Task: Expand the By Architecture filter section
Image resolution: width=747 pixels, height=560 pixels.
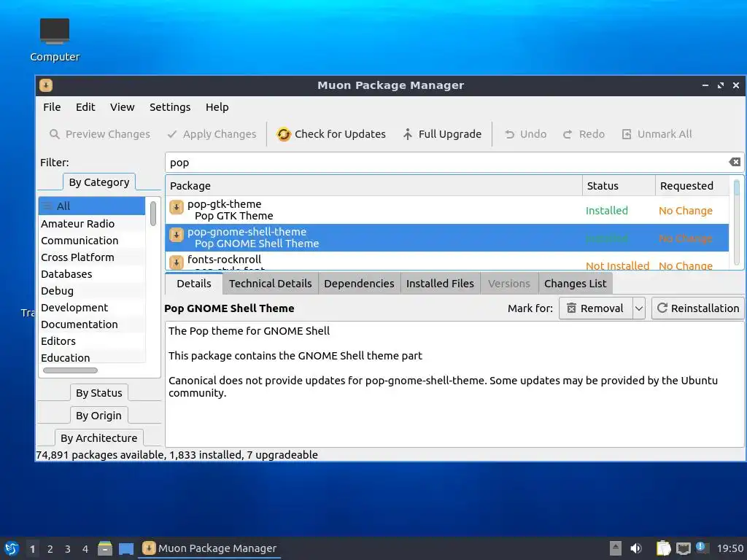Action: tap(99, 438)
